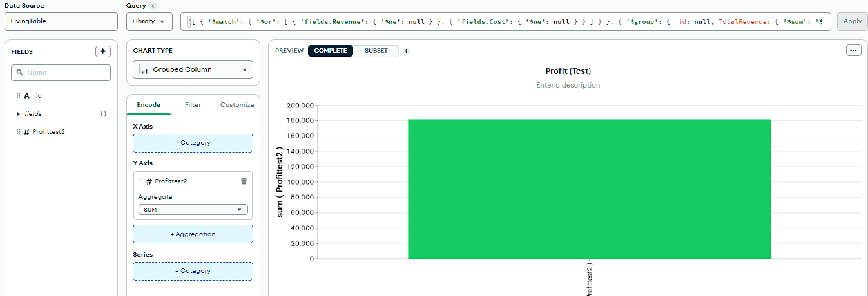
Task: Switch preview to COMPLETE mode
Action: click(x=331, y=51)
